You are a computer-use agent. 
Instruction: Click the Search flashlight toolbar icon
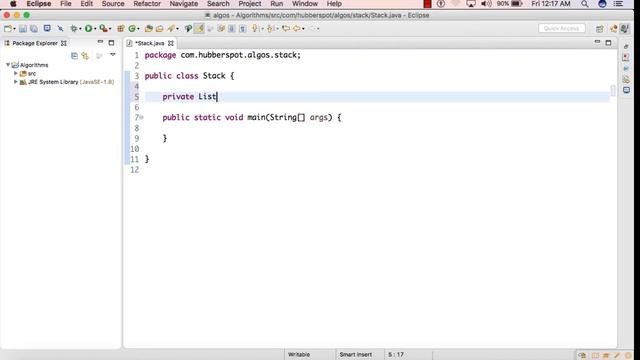[x=171, y=29]
